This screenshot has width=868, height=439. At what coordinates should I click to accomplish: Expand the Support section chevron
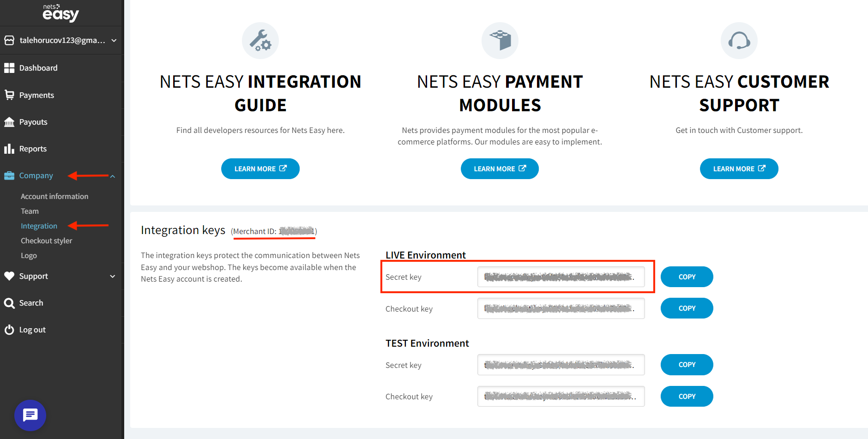pyautogui.click(x=112, y=276)
